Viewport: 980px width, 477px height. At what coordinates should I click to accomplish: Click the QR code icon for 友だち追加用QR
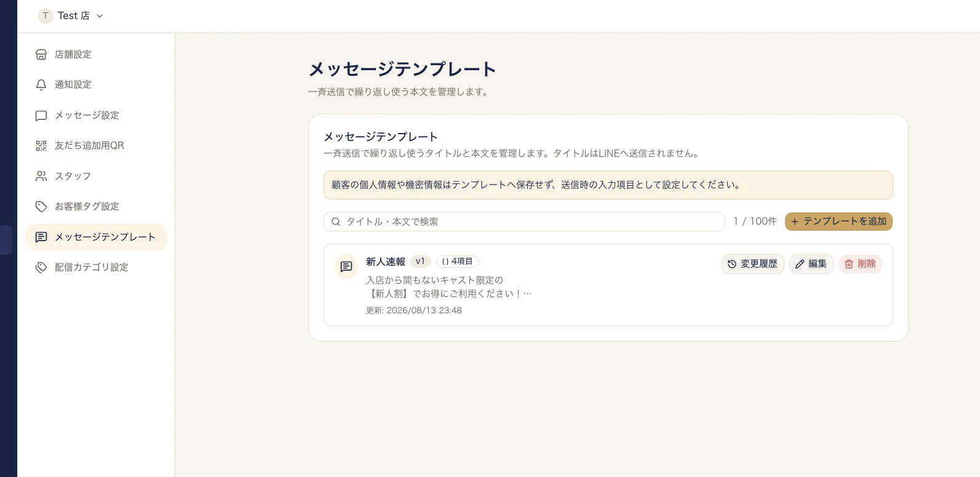point(41,145)
